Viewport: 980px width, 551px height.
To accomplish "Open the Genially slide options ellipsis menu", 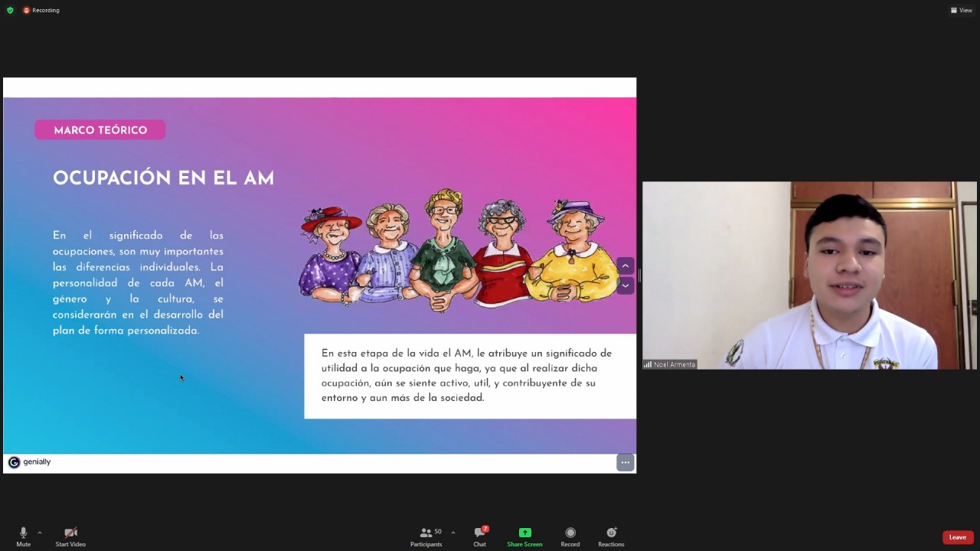I will pyautogui.click(x=626, y=462).
